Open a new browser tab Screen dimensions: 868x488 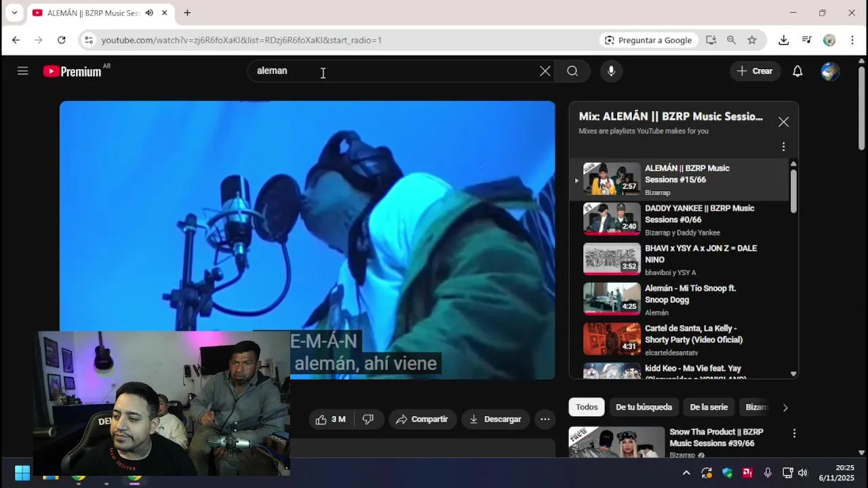pos(187,13)
